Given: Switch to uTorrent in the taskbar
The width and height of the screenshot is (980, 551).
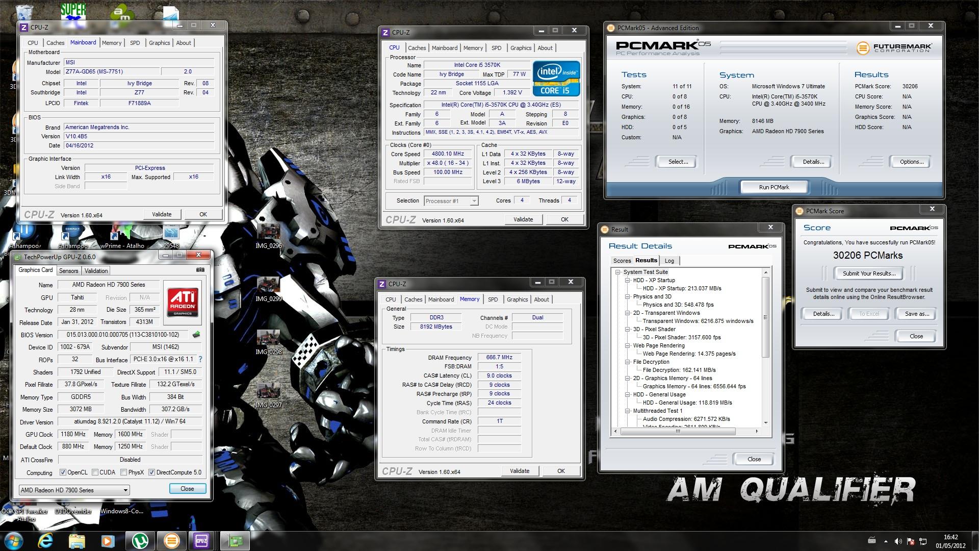Looking at the screenshot, I should (140, 541).
